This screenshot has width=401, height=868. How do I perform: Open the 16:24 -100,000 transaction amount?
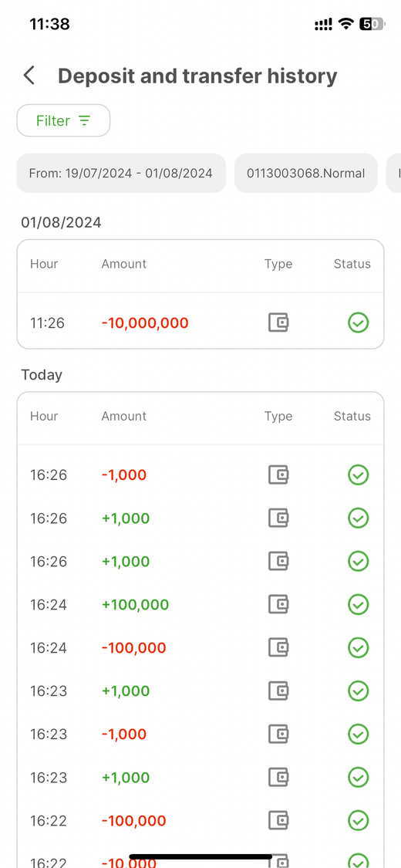(x=134, y=647)
